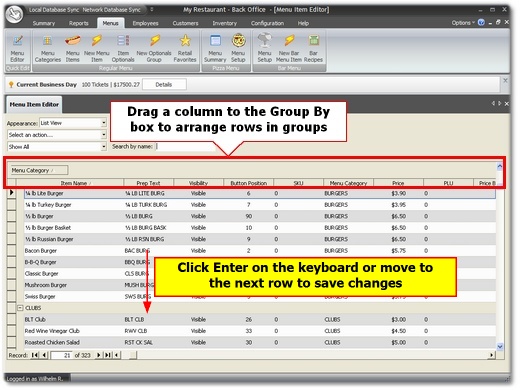Click Network Database Sync
The height and width of the screenshot is (390, 520).
[111, 10]
